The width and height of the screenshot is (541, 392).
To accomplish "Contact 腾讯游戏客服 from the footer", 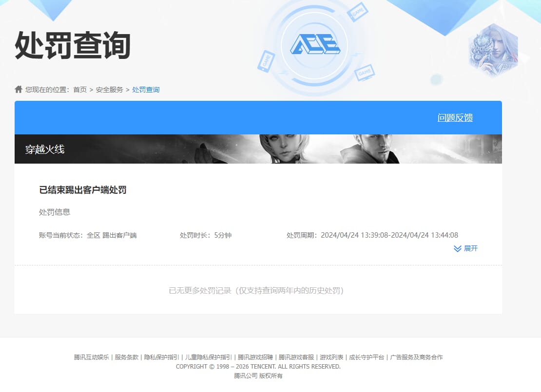I will 296,357.
